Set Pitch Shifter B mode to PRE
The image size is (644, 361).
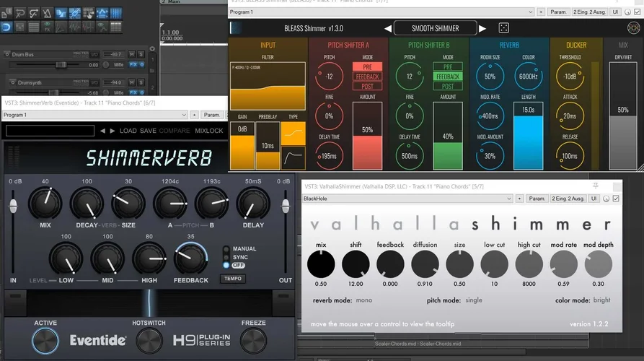click(447, 66)
